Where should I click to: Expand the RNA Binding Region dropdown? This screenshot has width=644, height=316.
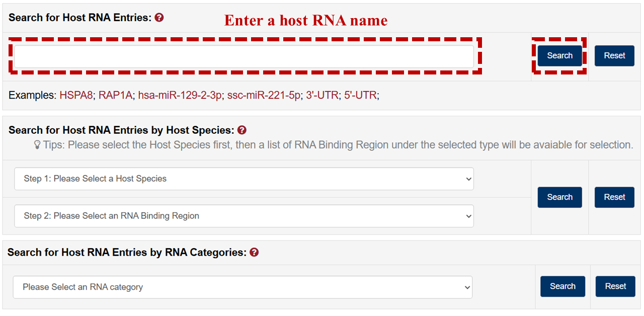[244, 216]
